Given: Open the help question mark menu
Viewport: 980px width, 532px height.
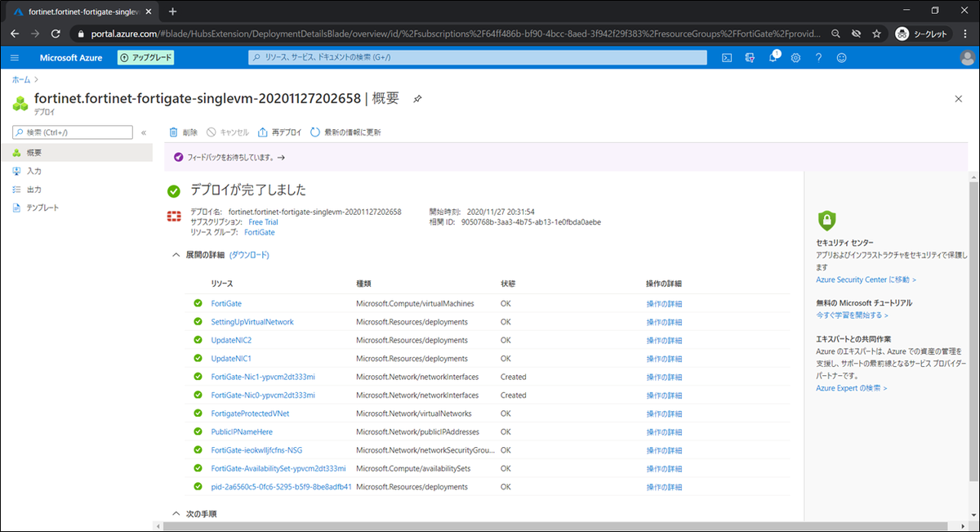Looking at the screenshot, I should pos(818,57).
